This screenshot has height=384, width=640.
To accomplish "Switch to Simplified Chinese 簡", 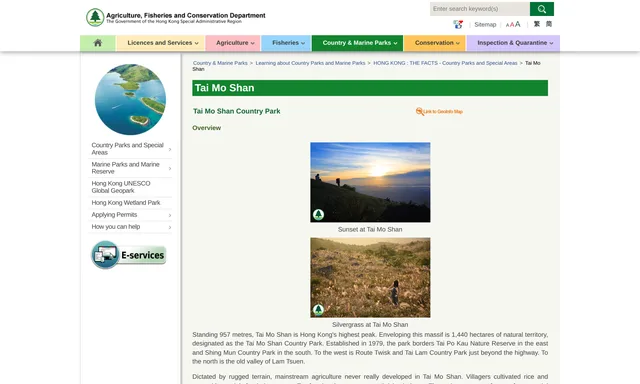I will [549, 24].
